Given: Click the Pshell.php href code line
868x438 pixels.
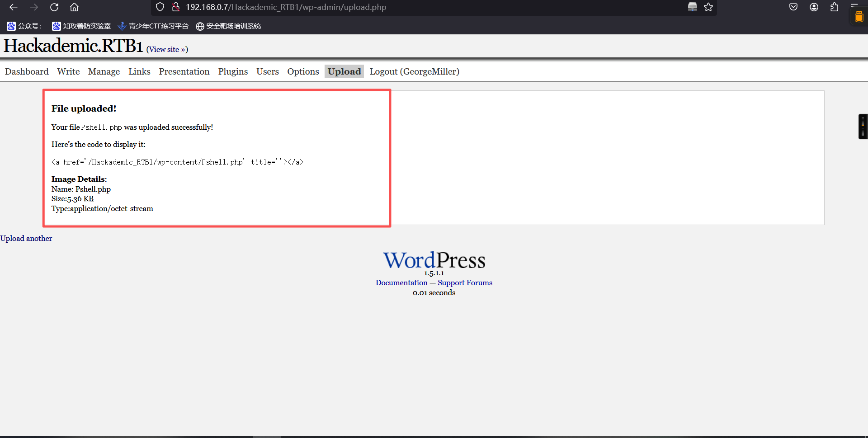Looking at the screenshot, I should pyautogui.click(x=177, y=162).
